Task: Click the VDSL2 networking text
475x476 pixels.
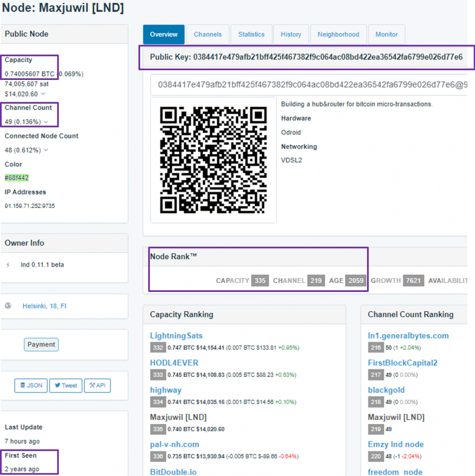Action: pyautogui.click(x=291, y=160)
